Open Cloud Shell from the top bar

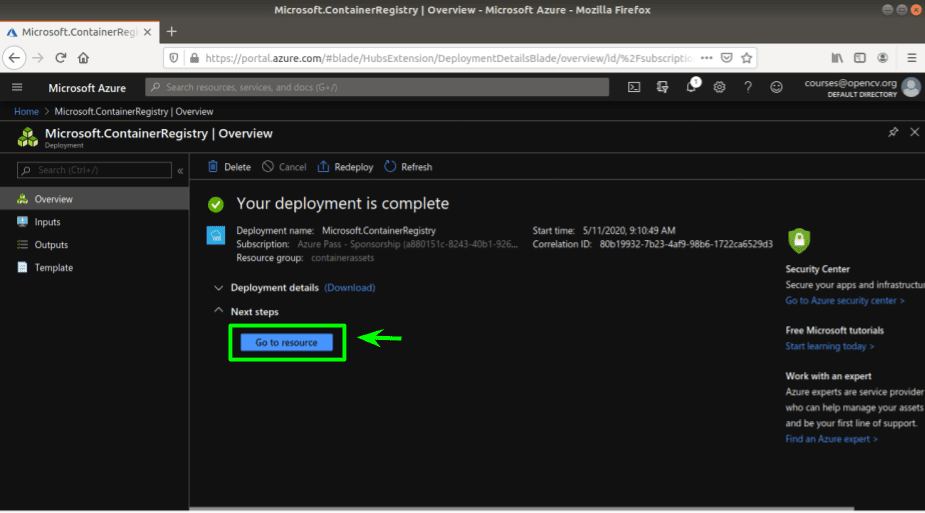pyautogui.click(x=634, y=87)
